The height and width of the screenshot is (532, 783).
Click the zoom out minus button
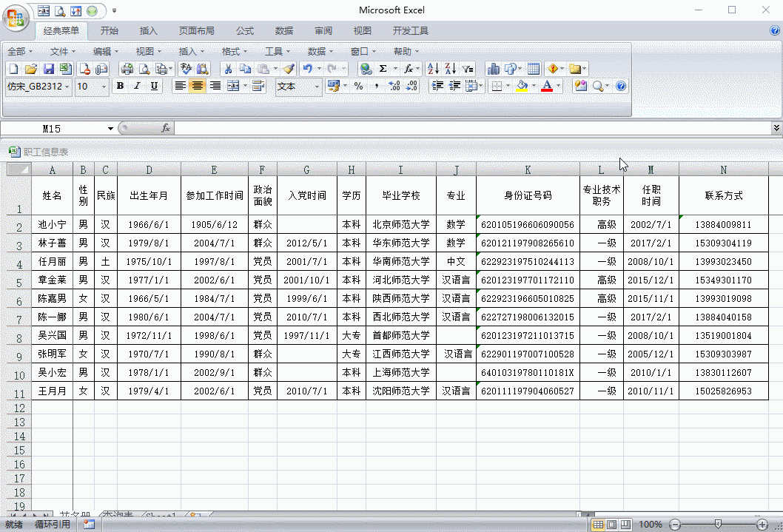(x=675, y=525)
